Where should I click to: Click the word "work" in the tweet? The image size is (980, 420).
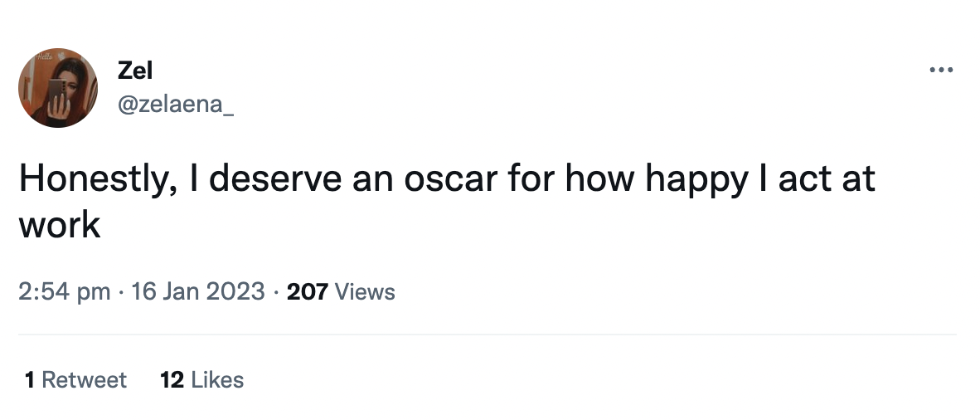coord(59,224)
